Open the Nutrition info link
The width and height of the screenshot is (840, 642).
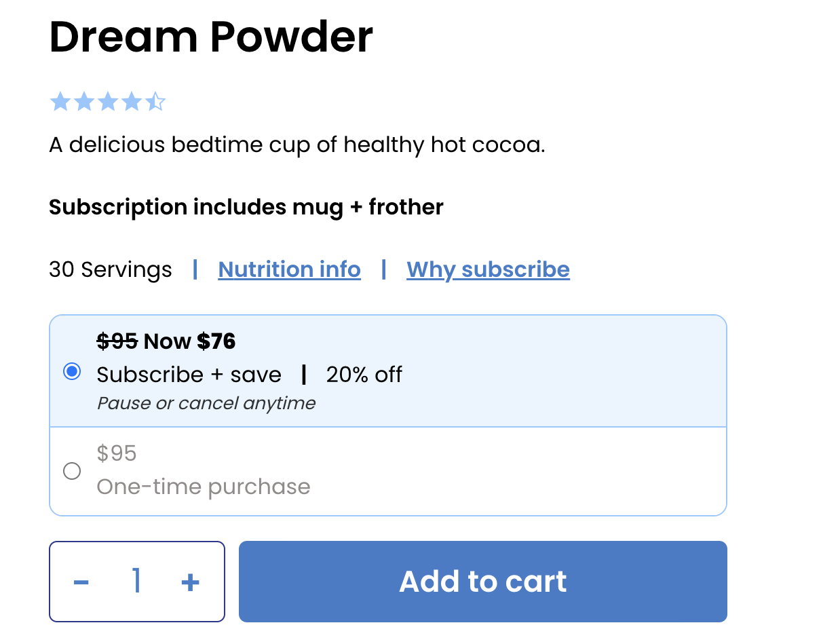289,269
